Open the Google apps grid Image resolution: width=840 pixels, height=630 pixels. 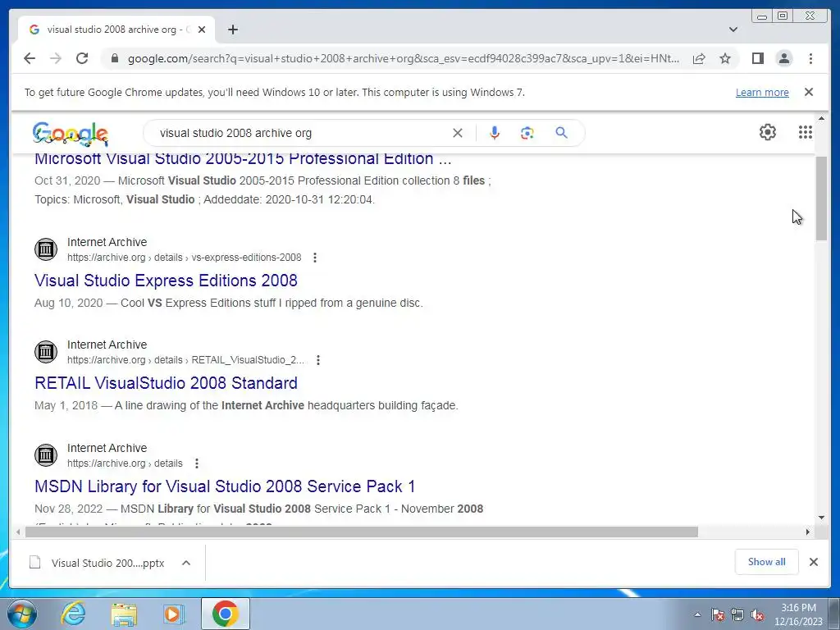point(806,132)
